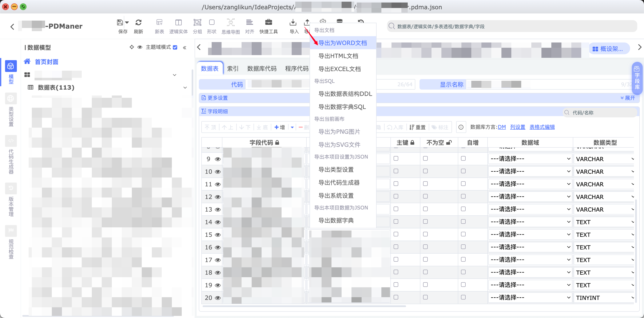The width and height of the screenshot is (644, 318).
Task: Open the 类型设置 sidebar icon
Action: [x=11, y=99]
